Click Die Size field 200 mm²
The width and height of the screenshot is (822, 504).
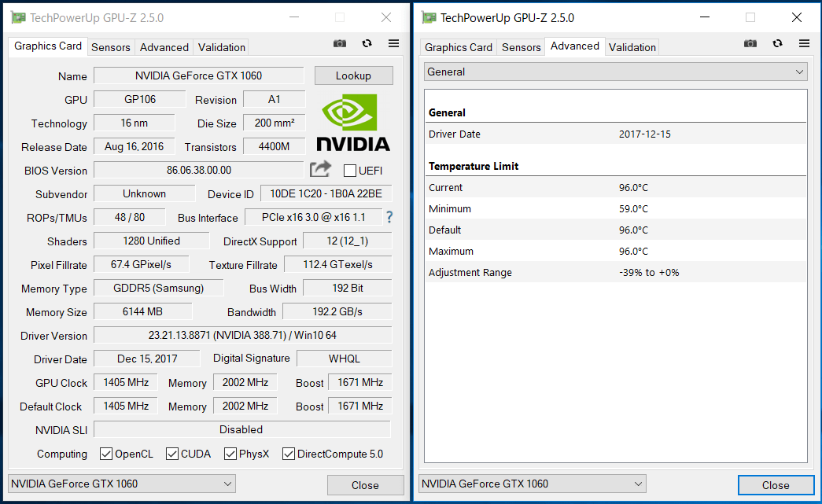pos(275,123)
